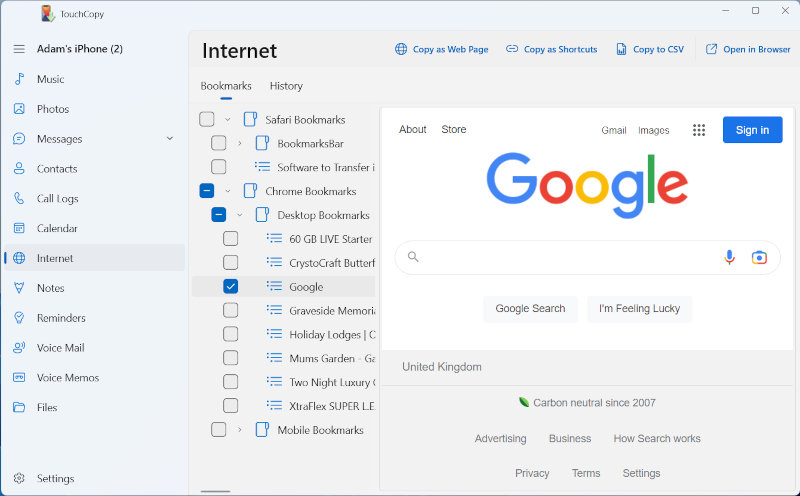This screenshot has width=800, height=496.
Task: Click the Copy as Web Page icon
Action: [401, 49]
